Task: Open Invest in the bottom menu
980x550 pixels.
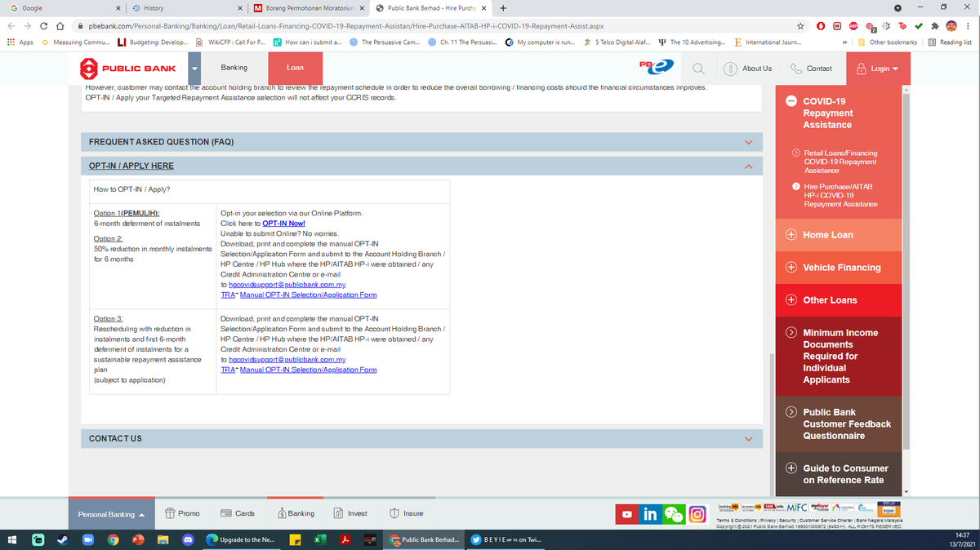Action: pos(350,513)
